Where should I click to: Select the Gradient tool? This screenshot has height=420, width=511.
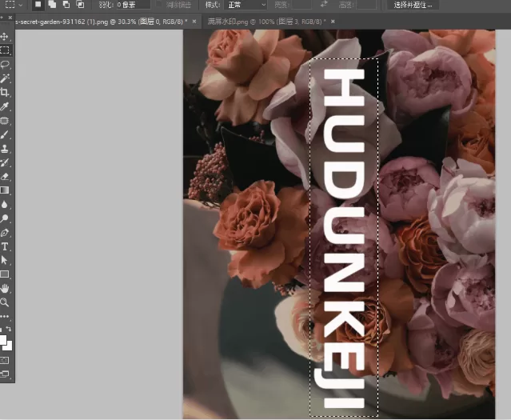point(5,190)
